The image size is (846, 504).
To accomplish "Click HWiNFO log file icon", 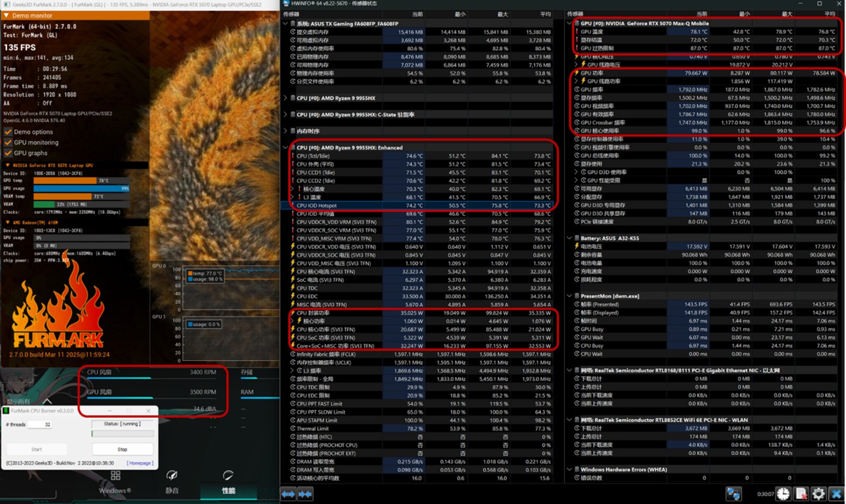I will [x=801, y=494].
